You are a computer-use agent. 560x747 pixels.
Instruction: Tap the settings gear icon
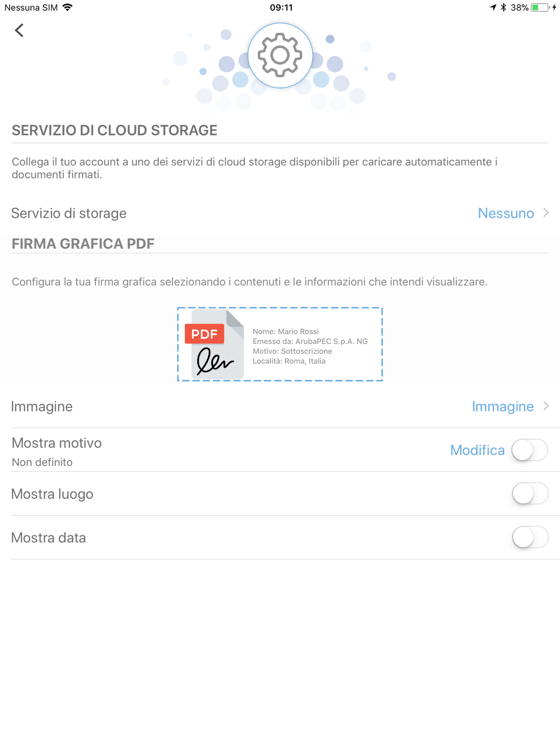click(x=280, y=56)
